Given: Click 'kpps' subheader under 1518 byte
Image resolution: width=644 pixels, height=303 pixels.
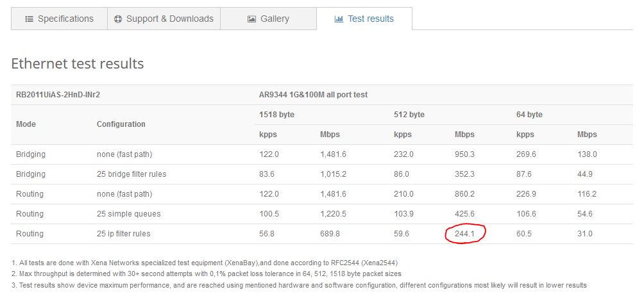Looking at the screenshot, I should 268,135.
